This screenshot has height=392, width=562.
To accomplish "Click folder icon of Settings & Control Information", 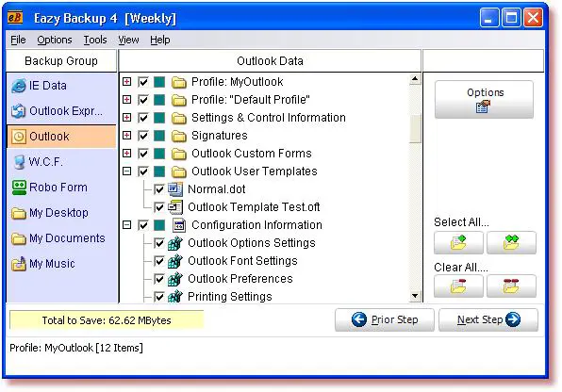I will pos(178,118).
